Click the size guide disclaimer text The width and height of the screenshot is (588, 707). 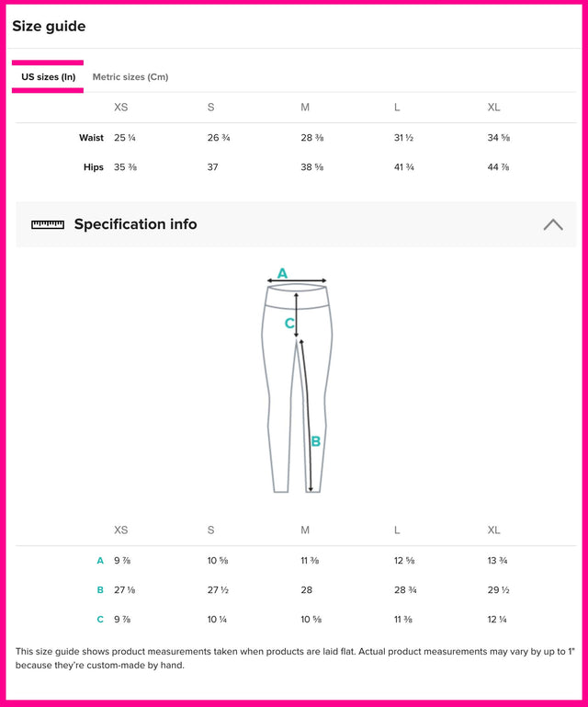pyautogui.click(x=294, y=657)
